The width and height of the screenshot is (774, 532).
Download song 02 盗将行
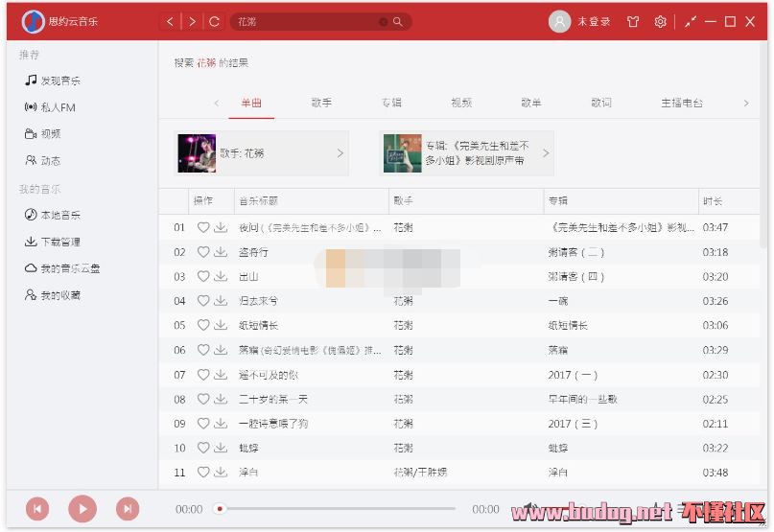[221, 252]
